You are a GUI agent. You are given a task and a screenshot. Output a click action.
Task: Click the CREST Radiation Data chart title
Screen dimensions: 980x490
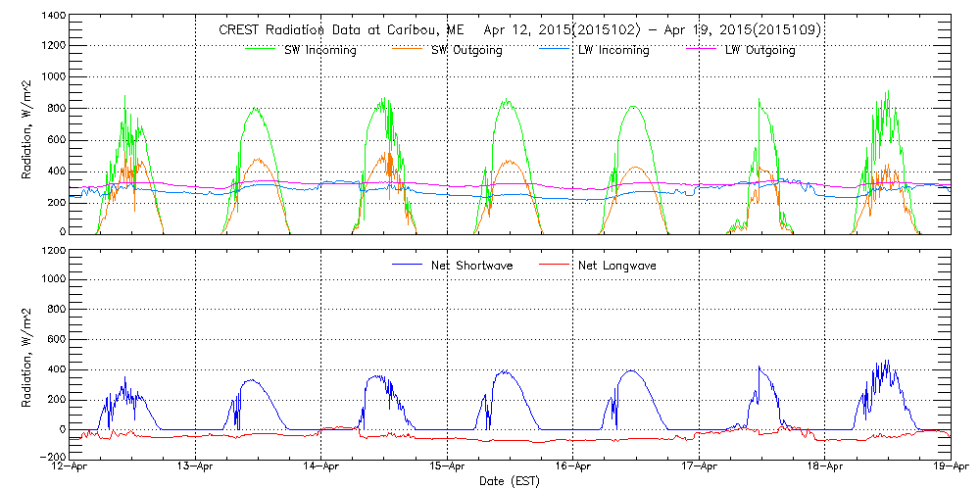point(519,30)
